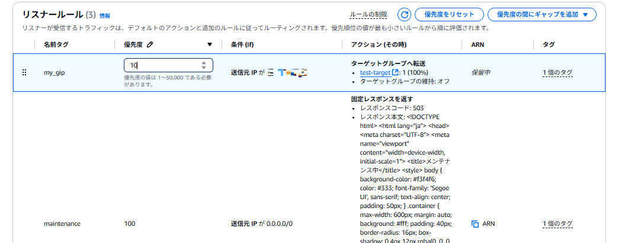Click the pencil edit icon beside 優先度
This screenshot has height=243, width=644.
(x=149, y=45)
